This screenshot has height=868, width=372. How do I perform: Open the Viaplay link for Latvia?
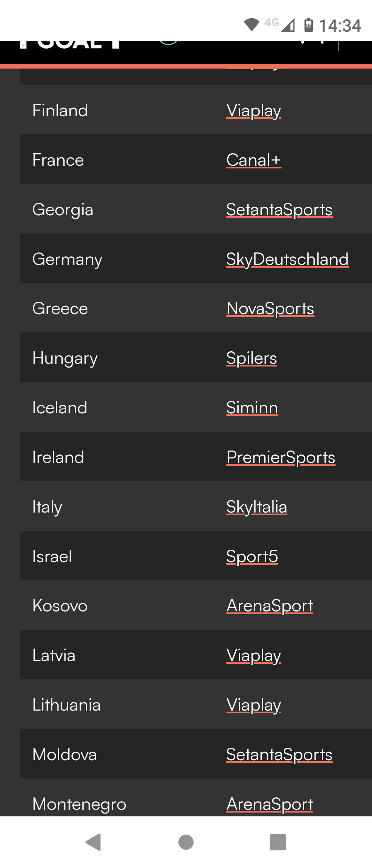254,655
